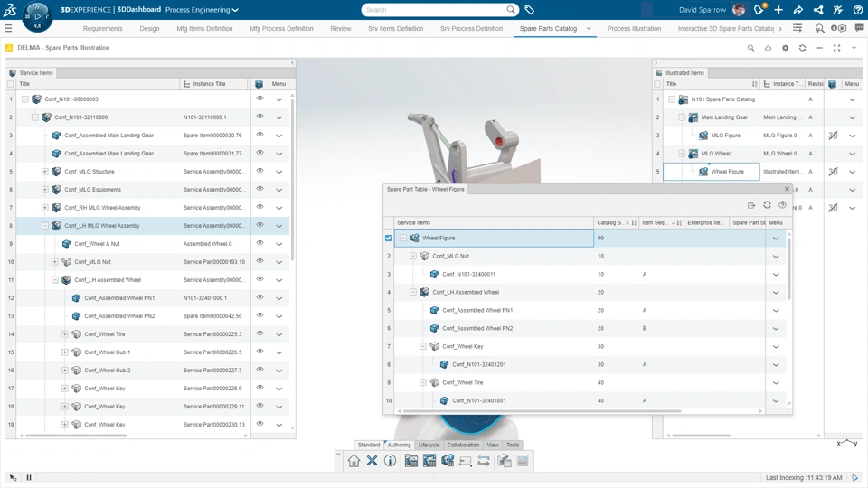Open widget settings gear icon
The image size is (868, 488).
click(785, 48)
